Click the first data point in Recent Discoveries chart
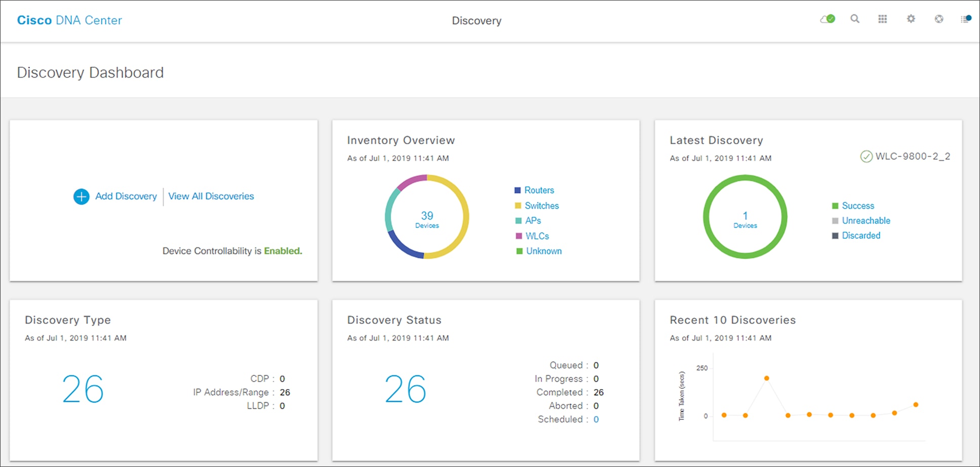The height and width of the screenshot is (467, 980). [x=724, y=415]
